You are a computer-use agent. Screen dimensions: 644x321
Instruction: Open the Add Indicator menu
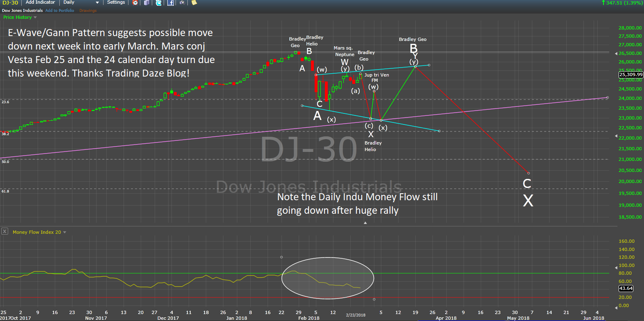click(x=40, y=2)
